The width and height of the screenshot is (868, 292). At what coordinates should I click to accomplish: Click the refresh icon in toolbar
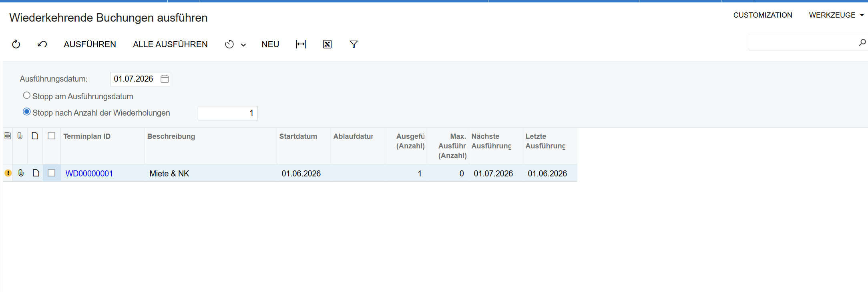(16, 44)
